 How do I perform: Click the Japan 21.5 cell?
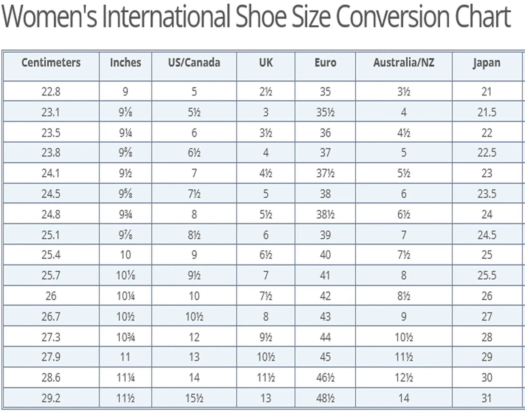click(x=486, y=112)
